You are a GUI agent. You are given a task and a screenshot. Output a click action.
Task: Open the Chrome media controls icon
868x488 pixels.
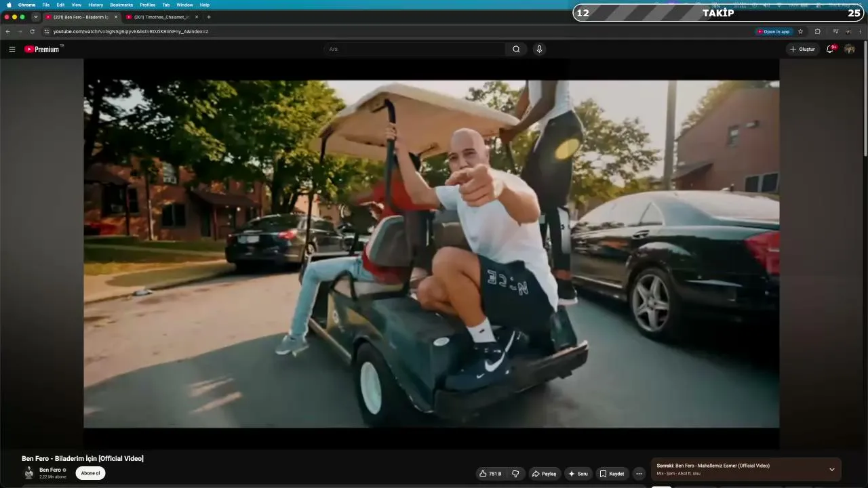click(835, 31)
